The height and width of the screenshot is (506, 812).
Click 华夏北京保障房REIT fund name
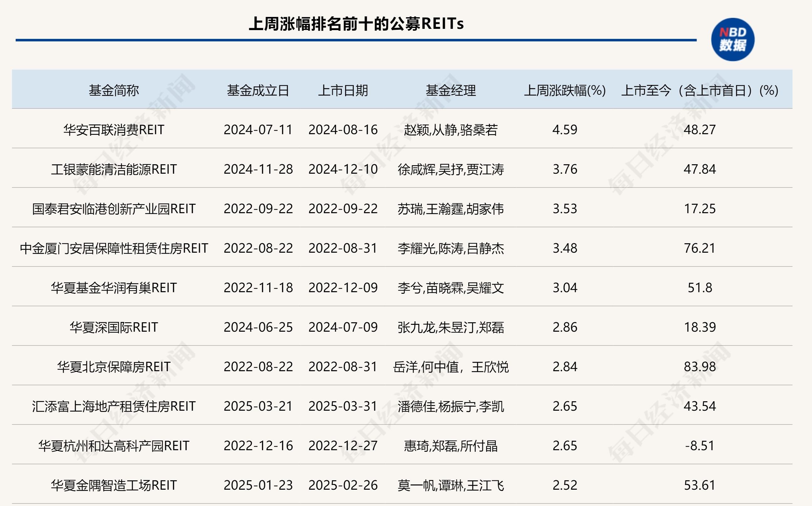(x=114, y=367)
